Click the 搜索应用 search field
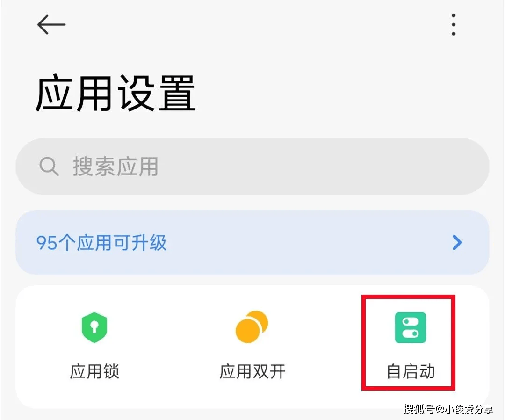 tap(252, 166)
